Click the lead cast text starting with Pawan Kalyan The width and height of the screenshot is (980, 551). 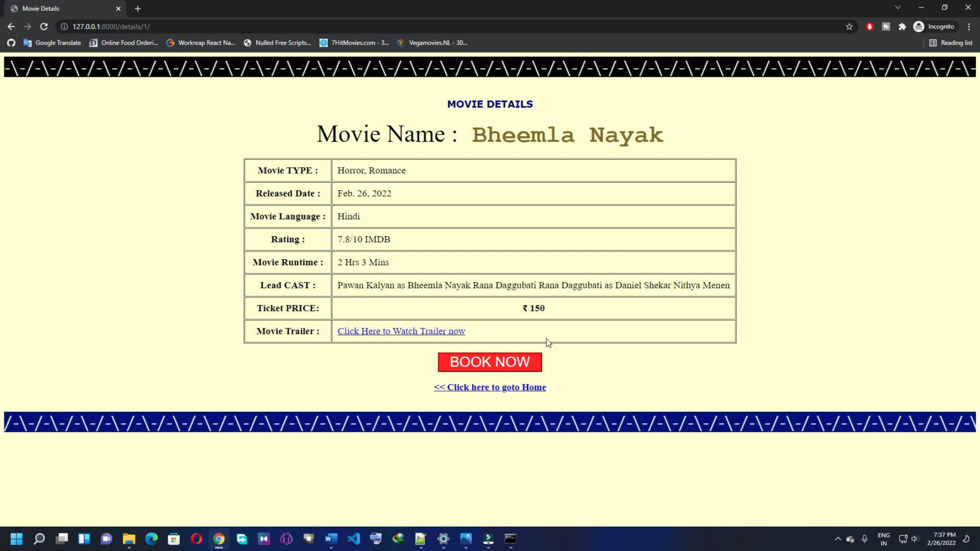[533, 285]
